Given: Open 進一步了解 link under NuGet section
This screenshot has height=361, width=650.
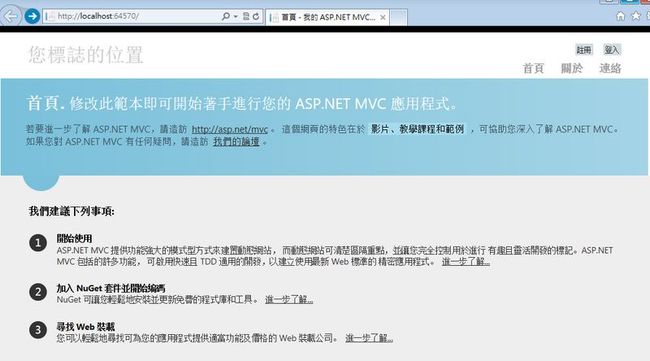Looking at the screenshot, I should pyautogui.click(x=289, y=299).
